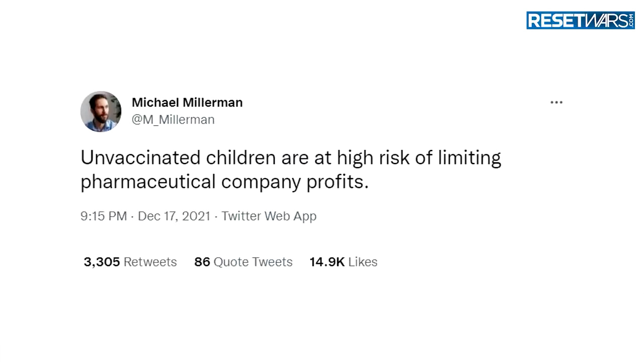
Task: Open the Twitter Web App source link
Action: [269, 216]
